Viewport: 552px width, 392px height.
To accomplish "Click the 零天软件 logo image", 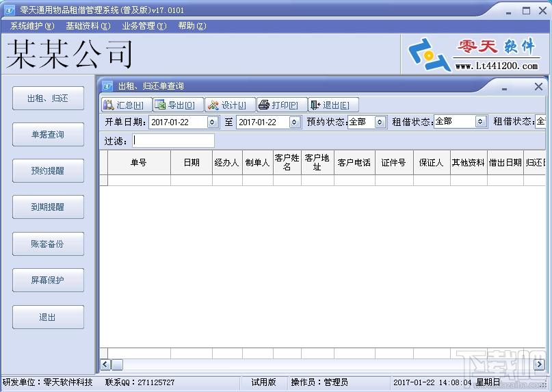I will (474, 55).
